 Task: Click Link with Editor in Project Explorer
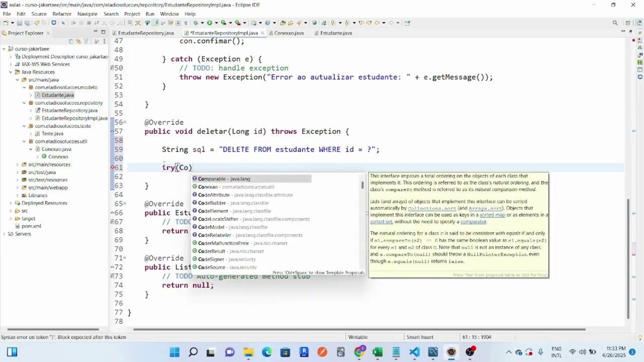pos(78,41)
